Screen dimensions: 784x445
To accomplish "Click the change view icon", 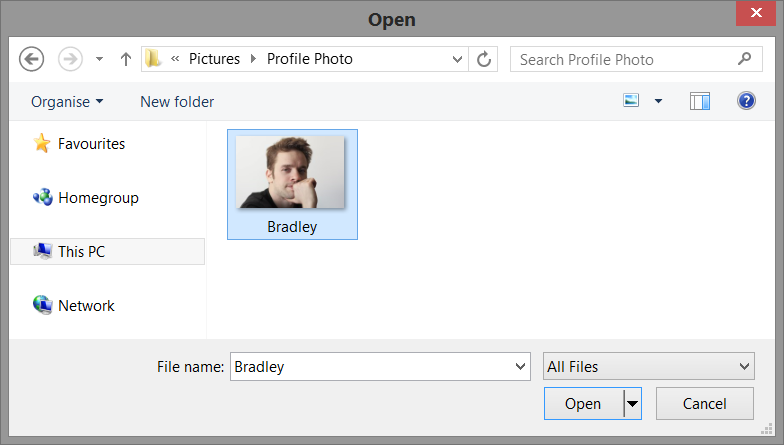I will pyautogui.click(x=631, y=101).
